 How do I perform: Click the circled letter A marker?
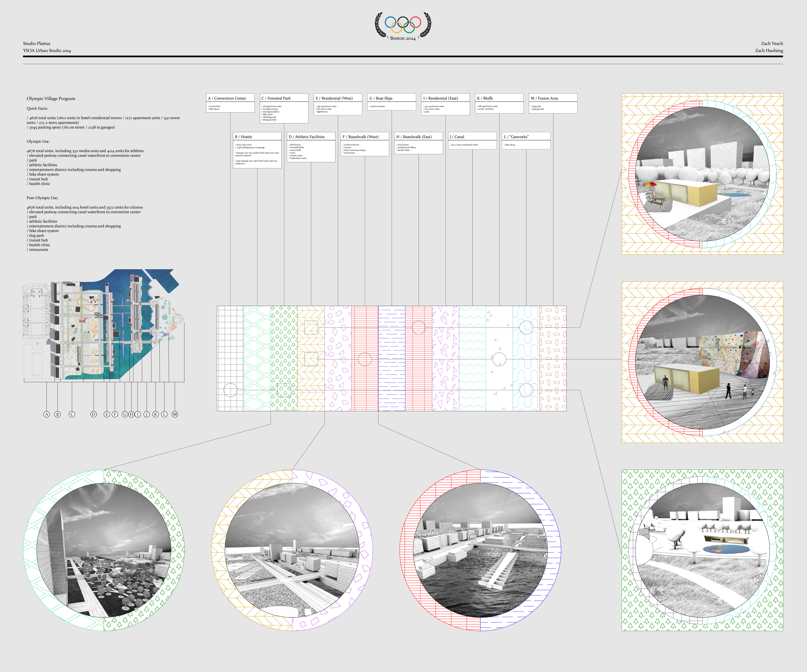pyautogui.click(x=46, y=414)
